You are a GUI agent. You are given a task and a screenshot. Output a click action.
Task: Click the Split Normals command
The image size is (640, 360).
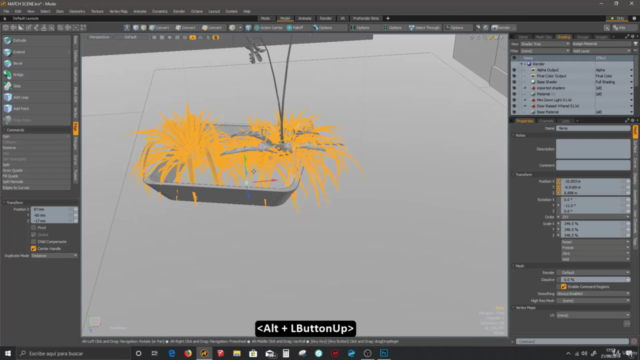36,182
